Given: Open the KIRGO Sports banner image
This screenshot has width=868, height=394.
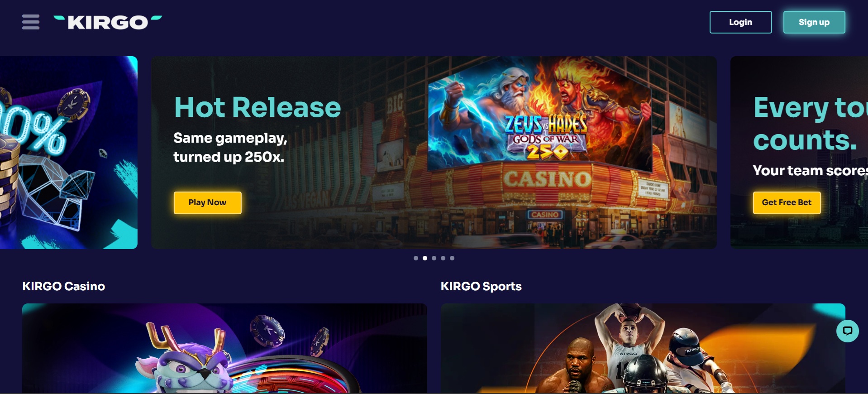Looking at the screenshot, I should 643,348.
